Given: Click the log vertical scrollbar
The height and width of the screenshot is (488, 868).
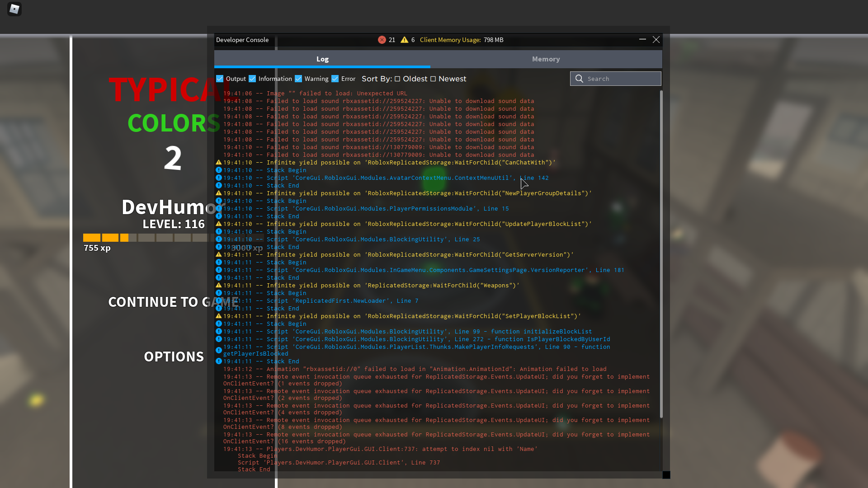Looking at the screenshot, I should (x=661, y=253).
